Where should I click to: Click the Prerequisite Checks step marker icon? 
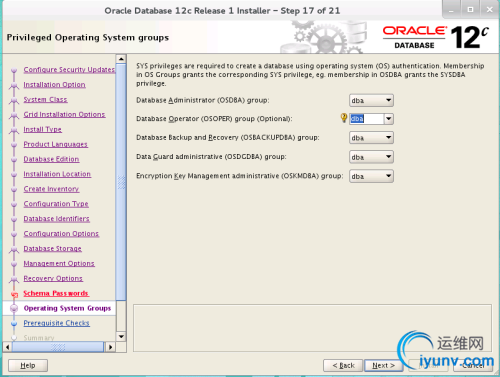tap(14, 323)
